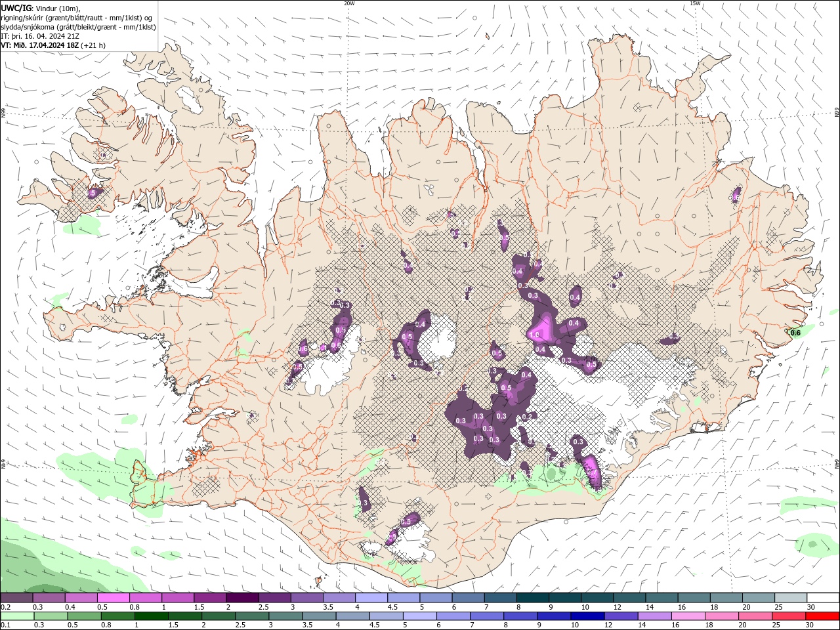Pick the rain scale swatch labeled 6
The height and width of the screenshot is (630, 840).
(x=453, y=616)
